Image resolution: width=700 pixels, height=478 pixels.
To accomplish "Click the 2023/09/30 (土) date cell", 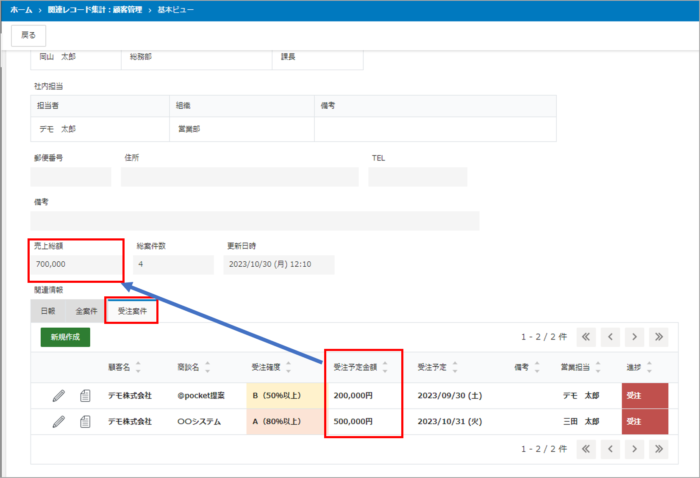I will click(450, 396).
